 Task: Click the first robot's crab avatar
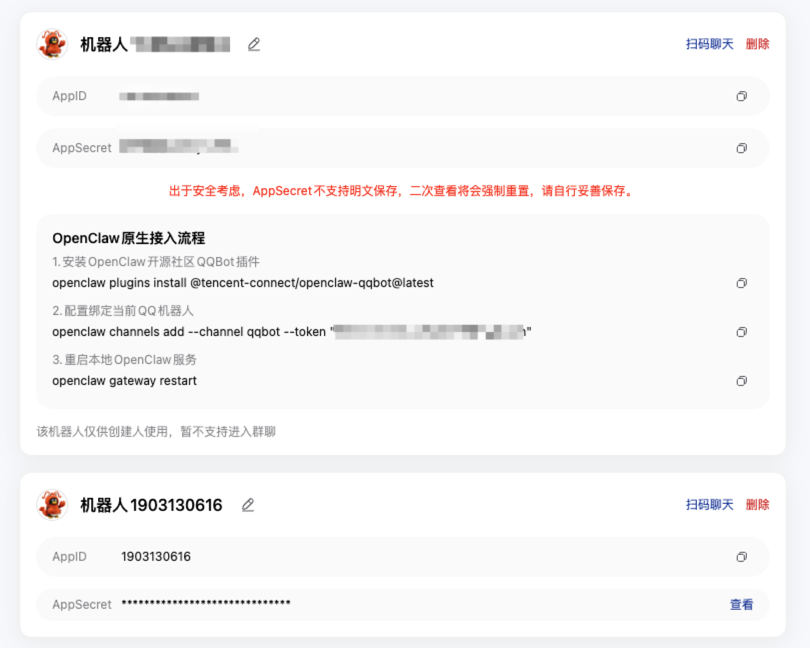pos(52,44)
